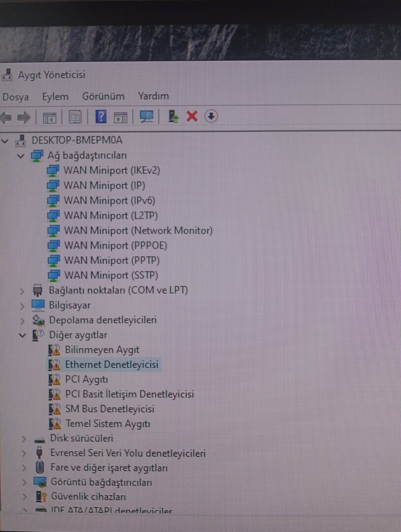Click the Bağlantı noktaları port icon
401x532 pixels.
tap(37, 291)
